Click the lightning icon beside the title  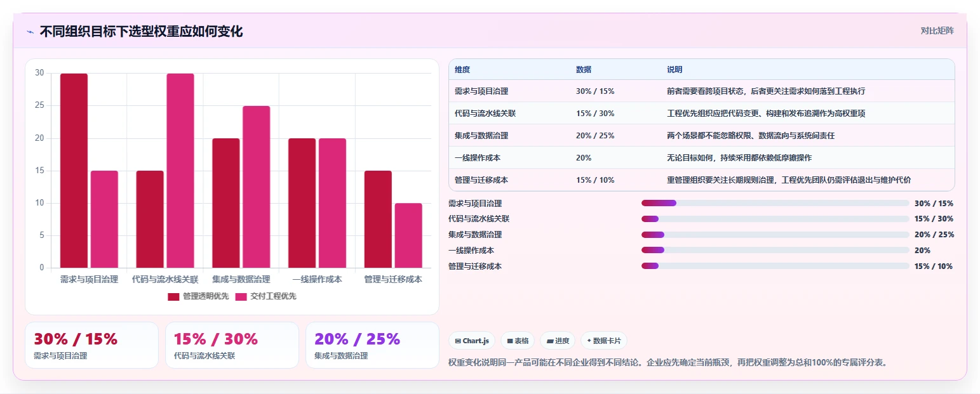point(30,32)
